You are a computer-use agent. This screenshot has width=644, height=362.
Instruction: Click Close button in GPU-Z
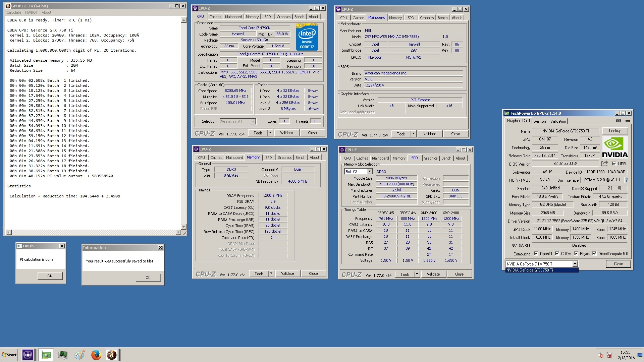(618, 264)
